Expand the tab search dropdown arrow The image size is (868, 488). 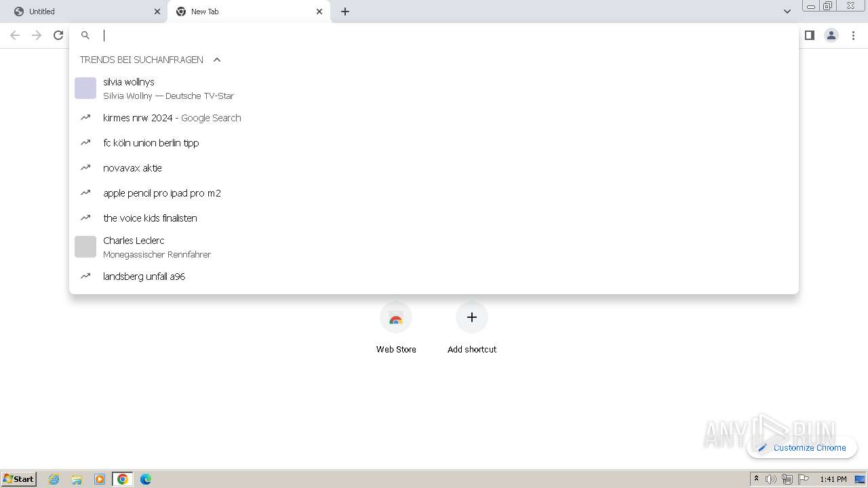[x=787, y=12]
